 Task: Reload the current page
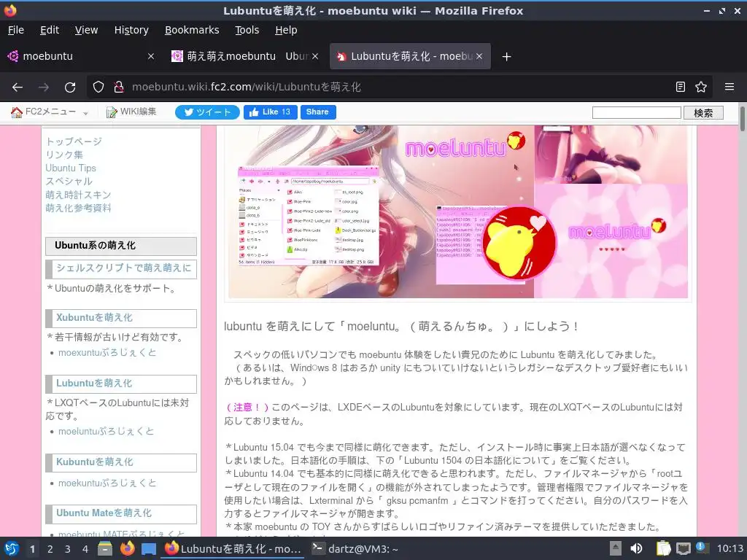pos(70,87)
